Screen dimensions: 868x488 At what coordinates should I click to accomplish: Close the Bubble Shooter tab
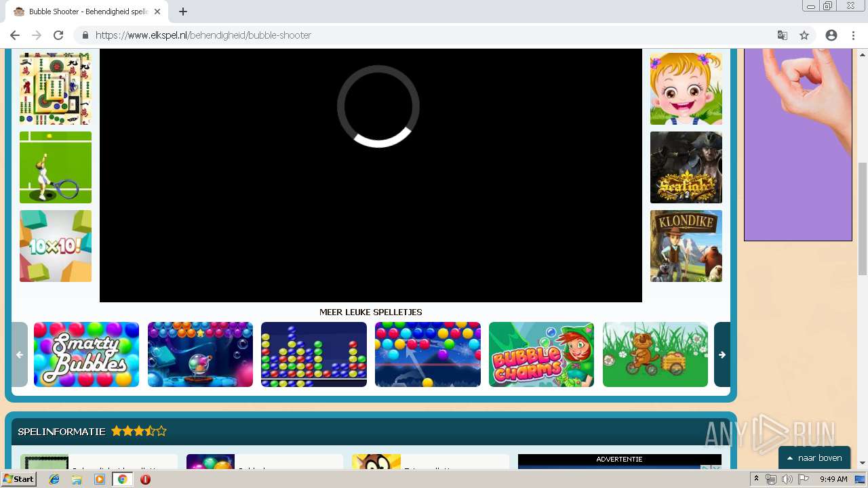pyautogui.click(x=157, y=12)
